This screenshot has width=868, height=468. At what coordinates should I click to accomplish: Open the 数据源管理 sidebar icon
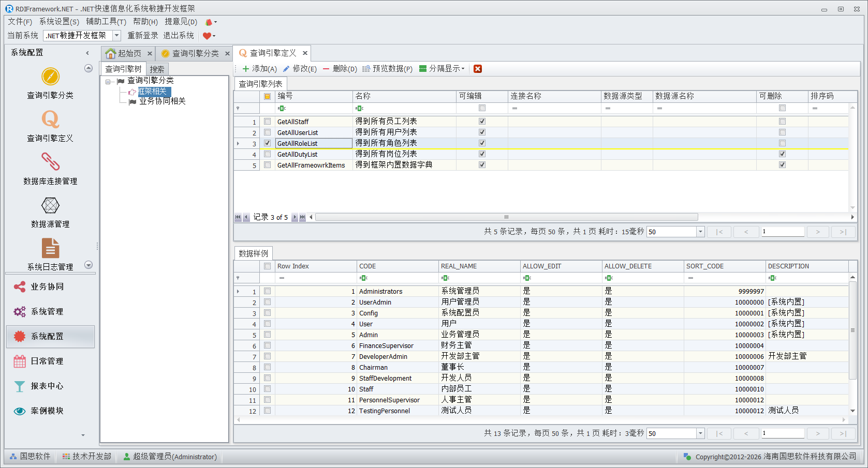pos(50,206)
